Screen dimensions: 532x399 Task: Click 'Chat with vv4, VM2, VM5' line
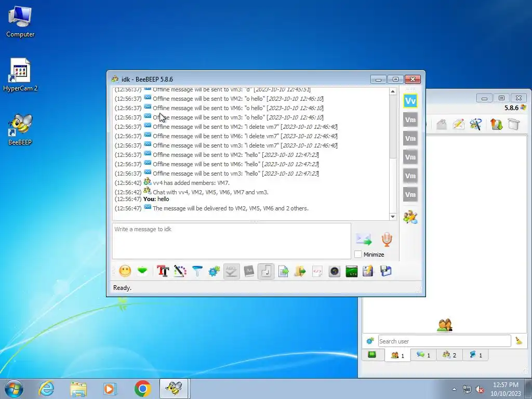pos(210,192)
